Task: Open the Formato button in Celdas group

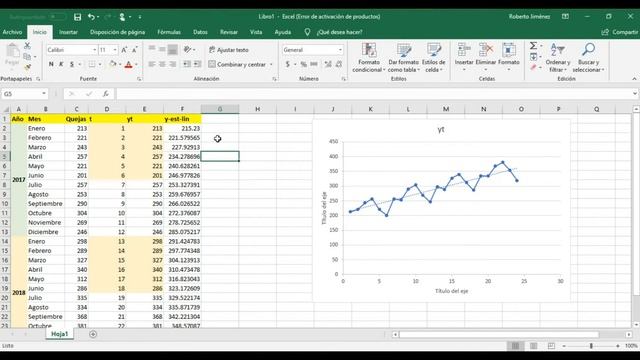Action: tap(509, 58)
